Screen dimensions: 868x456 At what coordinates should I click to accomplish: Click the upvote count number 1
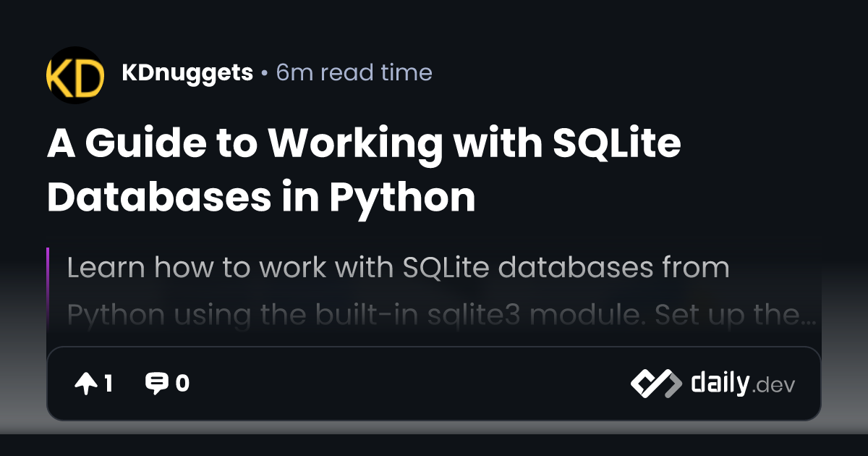(x=109, y=384)
